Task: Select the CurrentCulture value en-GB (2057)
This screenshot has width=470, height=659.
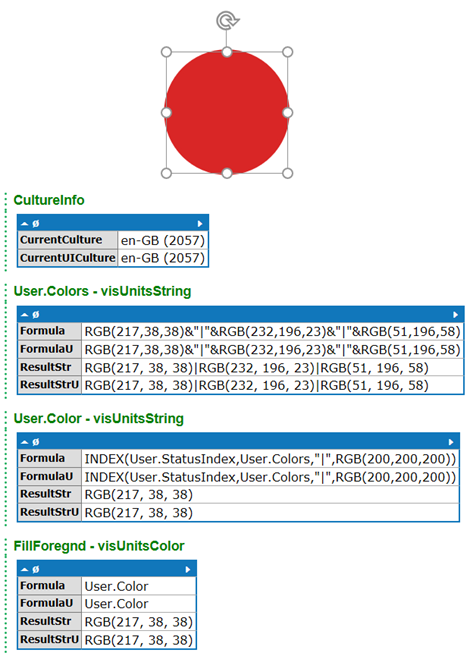Action: point(163,240)
